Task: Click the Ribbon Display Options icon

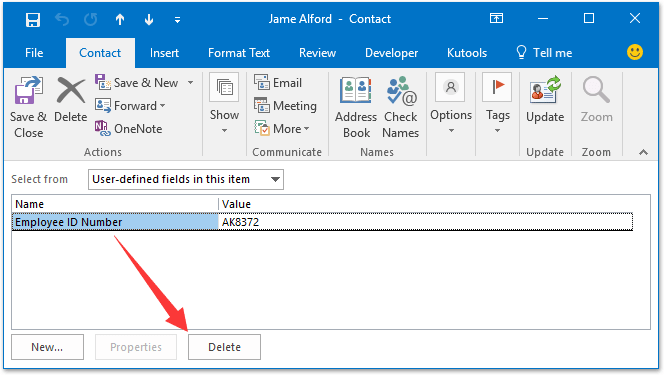Action: pos(496,18)
